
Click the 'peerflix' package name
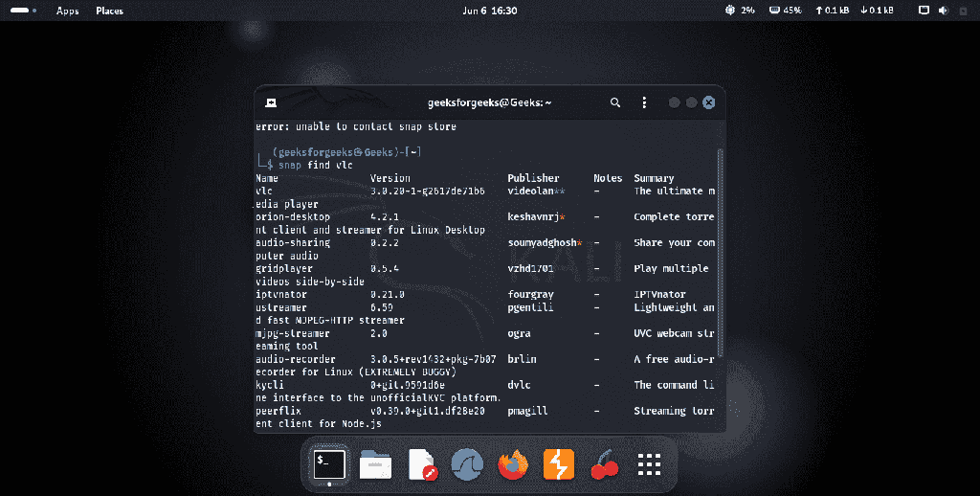[278, 411]
